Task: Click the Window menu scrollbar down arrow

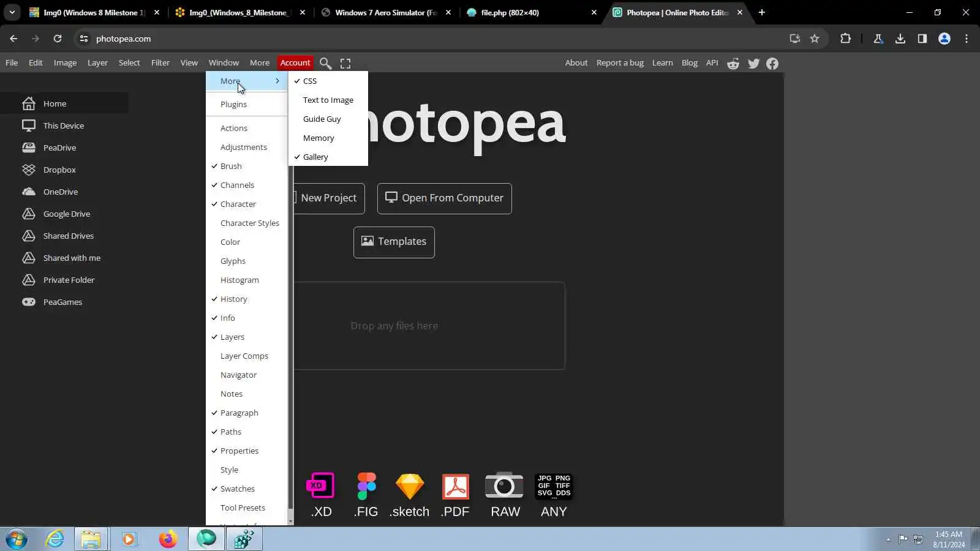Action: coord(290,522)
